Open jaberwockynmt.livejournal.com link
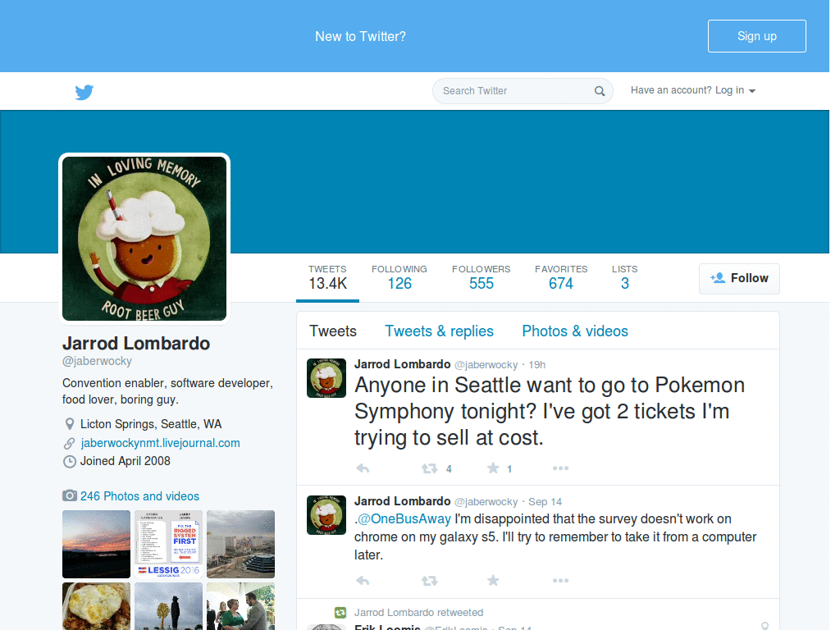Viewport: 840px width, 630px height. pyautogui.click(x=160, y=443)
